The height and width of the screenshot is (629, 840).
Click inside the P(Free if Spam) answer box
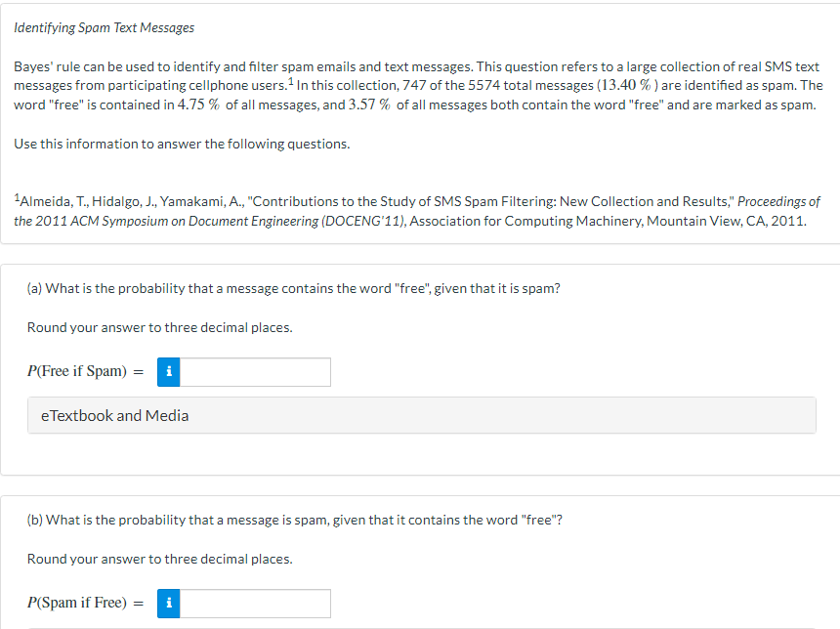click(254, 371)
